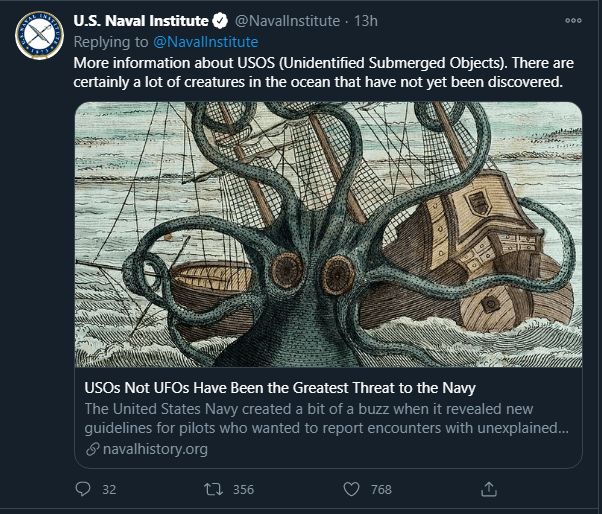Click the 768 likes count
Image resolution: width=602 pixels, height=514 pixels.
[x=381, y=489]
